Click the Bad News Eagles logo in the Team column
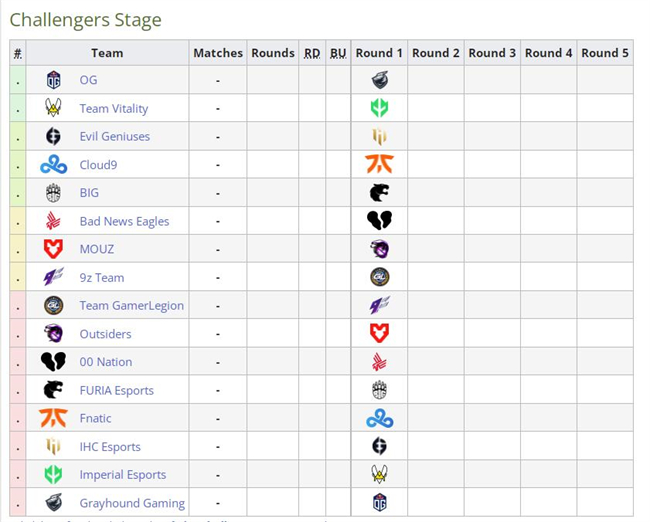Viewport: 650px width, 522px height. click(x=53, y=221)
